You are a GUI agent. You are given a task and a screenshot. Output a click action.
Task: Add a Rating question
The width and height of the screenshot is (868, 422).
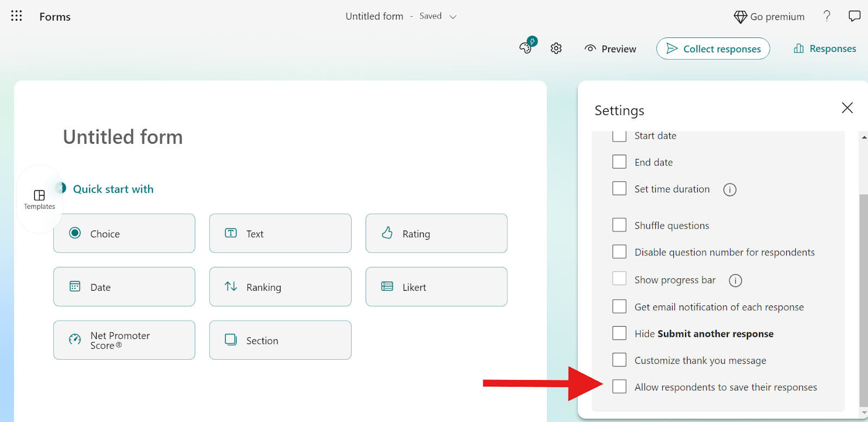437,233
